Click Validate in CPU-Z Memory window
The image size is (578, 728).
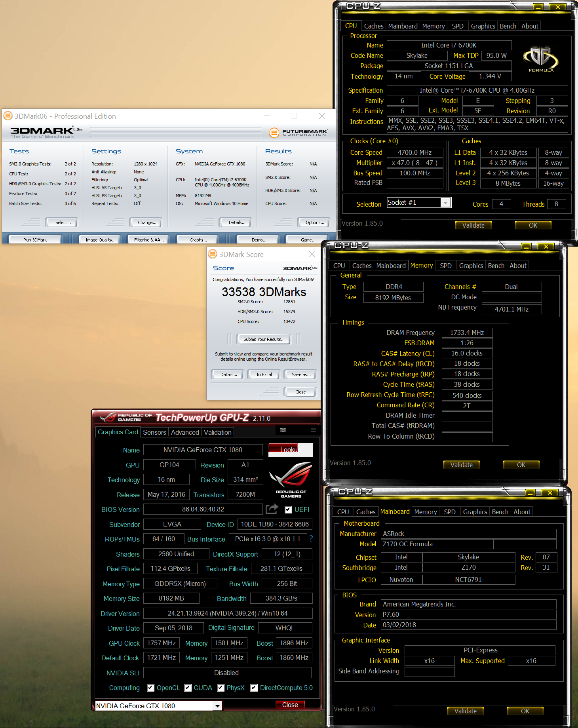pyautogui.click(x=461, y=465)
